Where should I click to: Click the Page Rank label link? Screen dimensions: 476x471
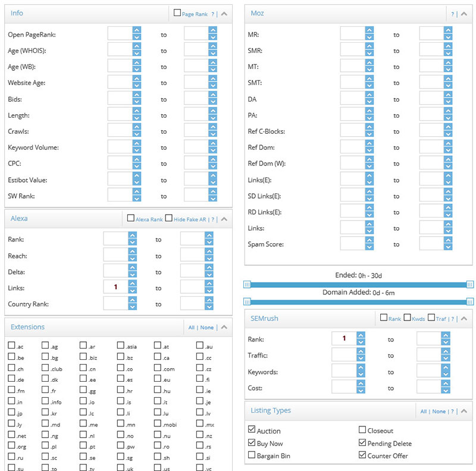[195, 14]
